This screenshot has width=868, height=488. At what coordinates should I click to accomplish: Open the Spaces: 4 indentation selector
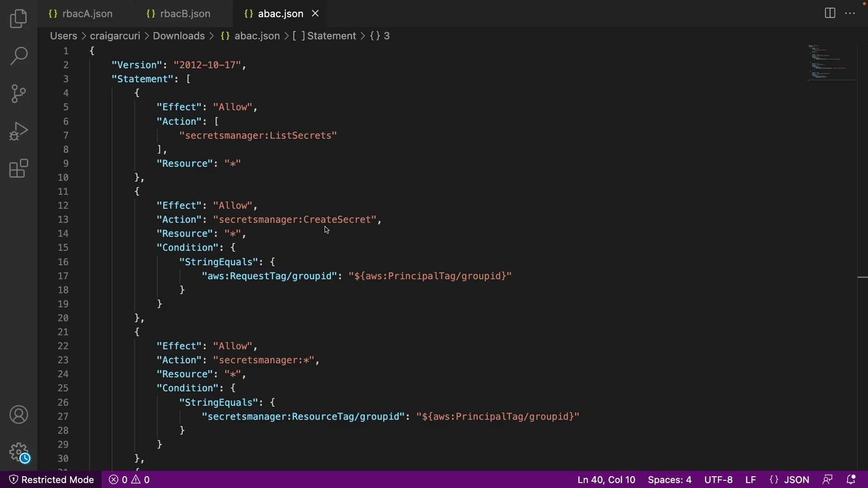[670, 479]
